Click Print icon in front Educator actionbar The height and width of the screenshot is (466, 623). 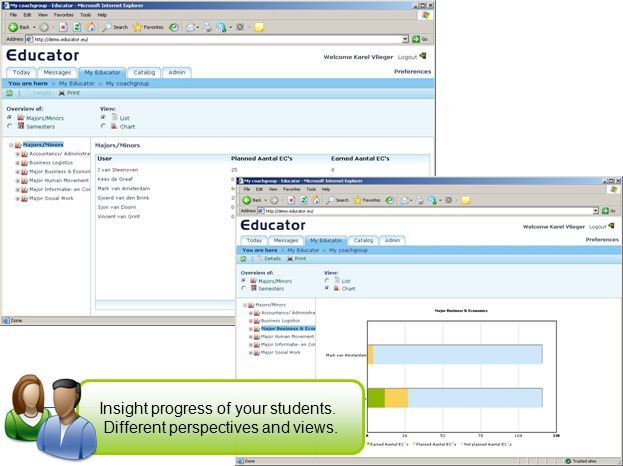tap(290, 259)
